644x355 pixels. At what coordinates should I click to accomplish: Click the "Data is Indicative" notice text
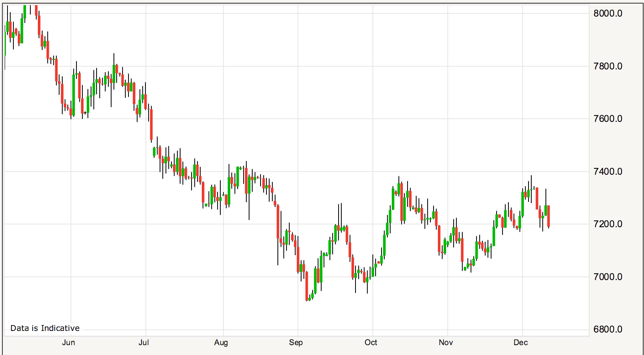pos(45,328)
